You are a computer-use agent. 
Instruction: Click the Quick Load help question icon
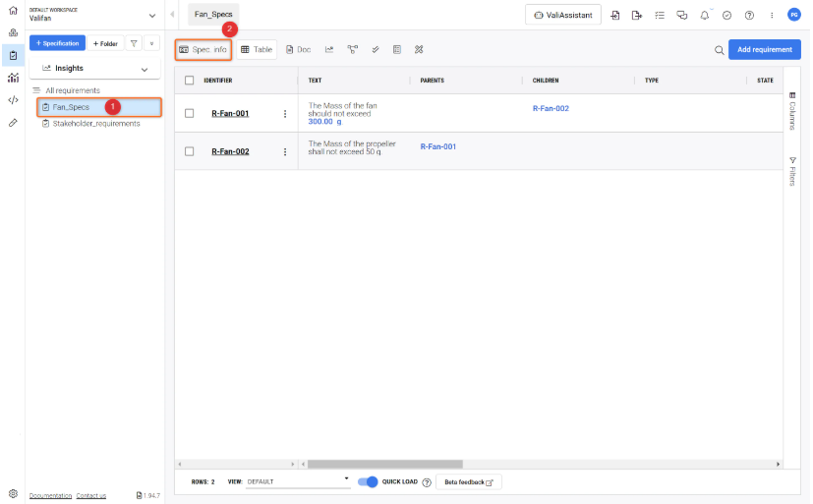[x=427, y=482]
